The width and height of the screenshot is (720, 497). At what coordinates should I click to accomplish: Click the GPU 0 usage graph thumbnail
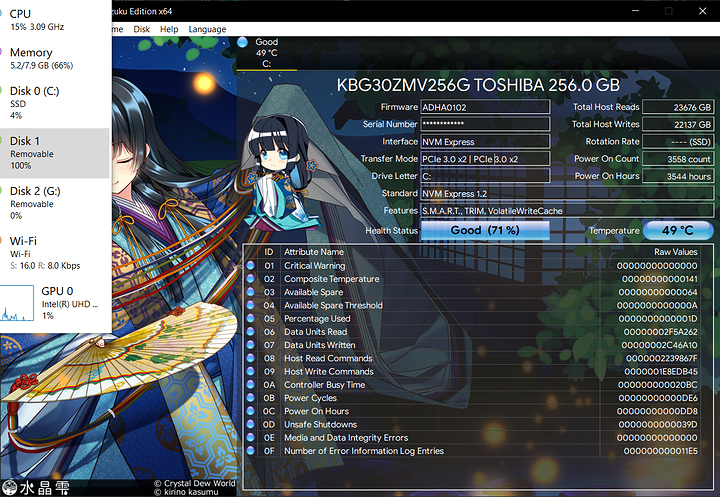tap(17, 303)
